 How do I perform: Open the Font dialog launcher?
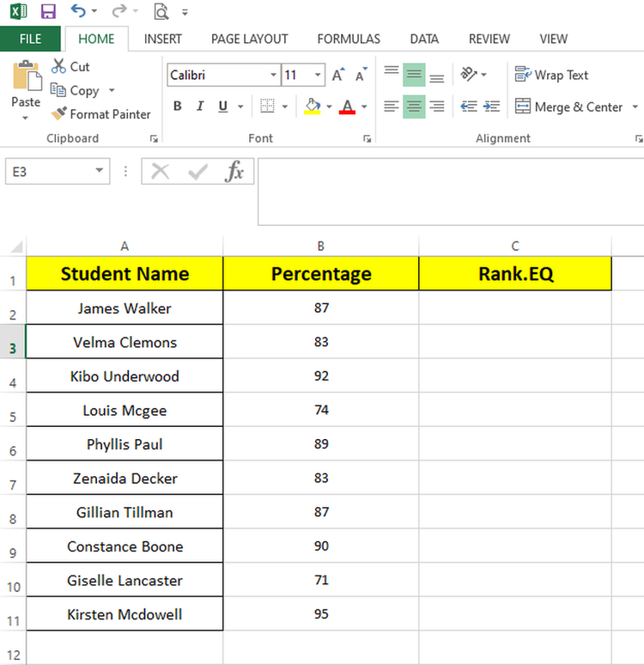[368, 138]
